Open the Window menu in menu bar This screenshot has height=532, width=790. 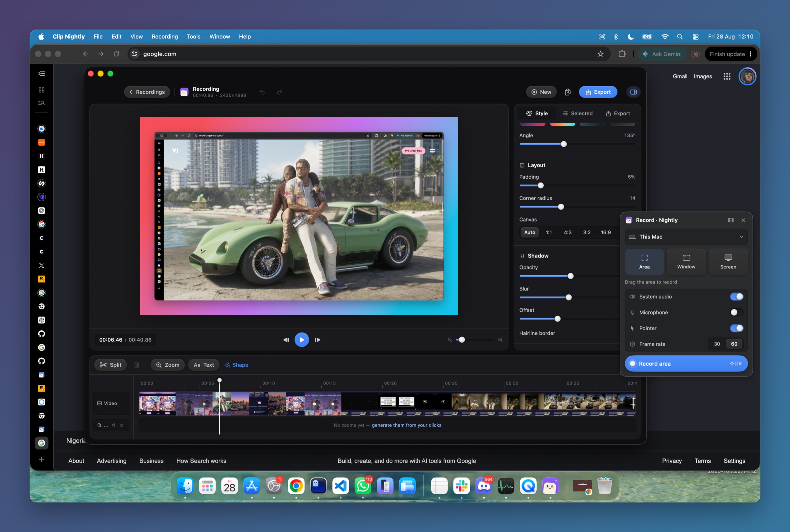pos(220,37)
